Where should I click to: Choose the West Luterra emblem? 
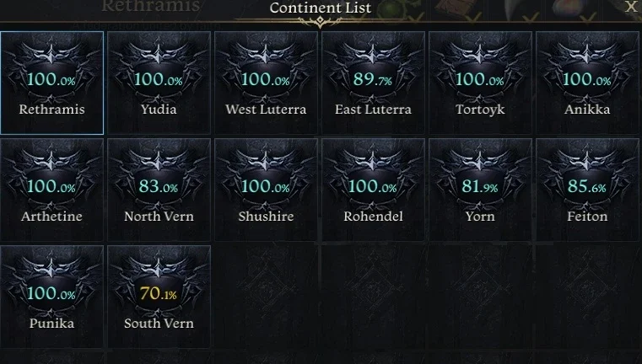point(266,83)
